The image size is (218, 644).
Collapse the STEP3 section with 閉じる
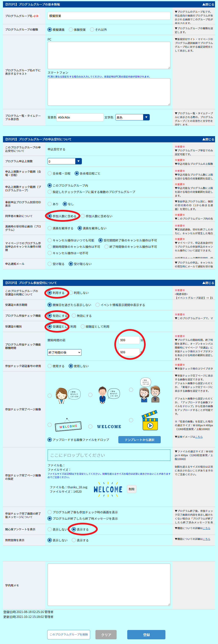(x=208, y=283)
